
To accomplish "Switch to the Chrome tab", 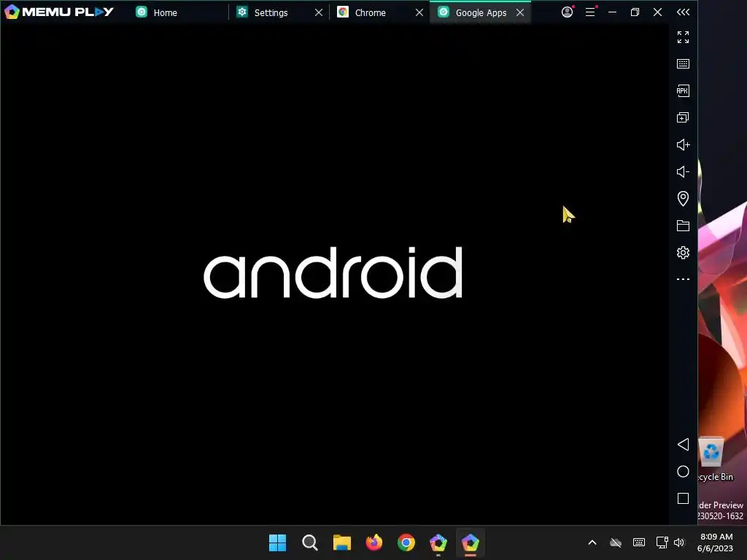I will (370, 12).
